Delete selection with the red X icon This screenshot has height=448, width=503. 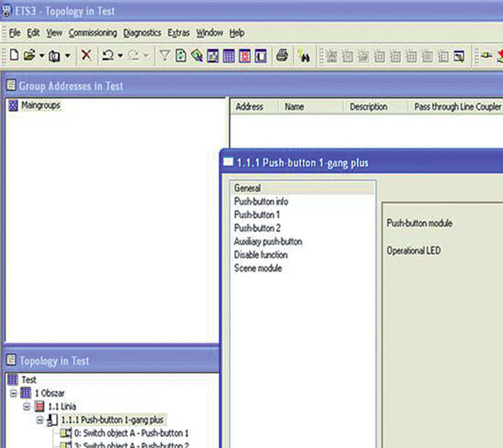coord(87,55)
